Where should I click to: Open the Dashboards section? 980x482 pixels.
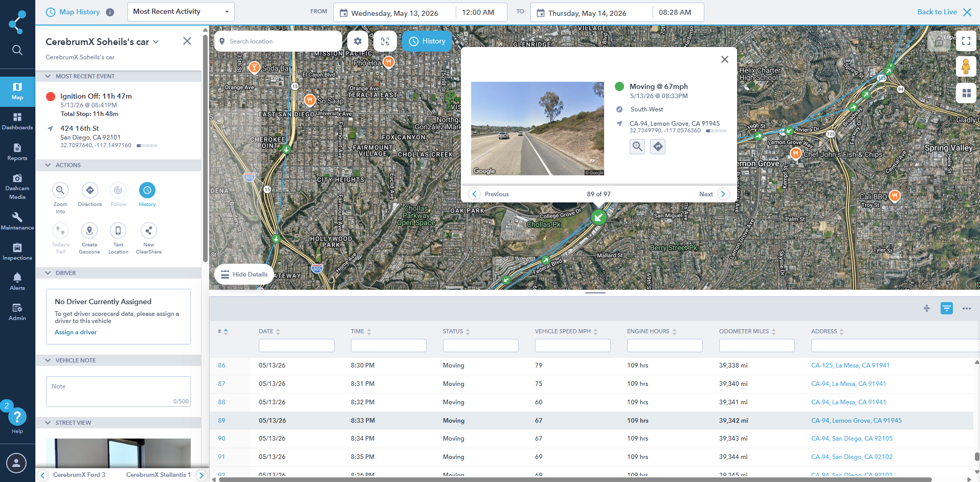[x=17, y=121]
